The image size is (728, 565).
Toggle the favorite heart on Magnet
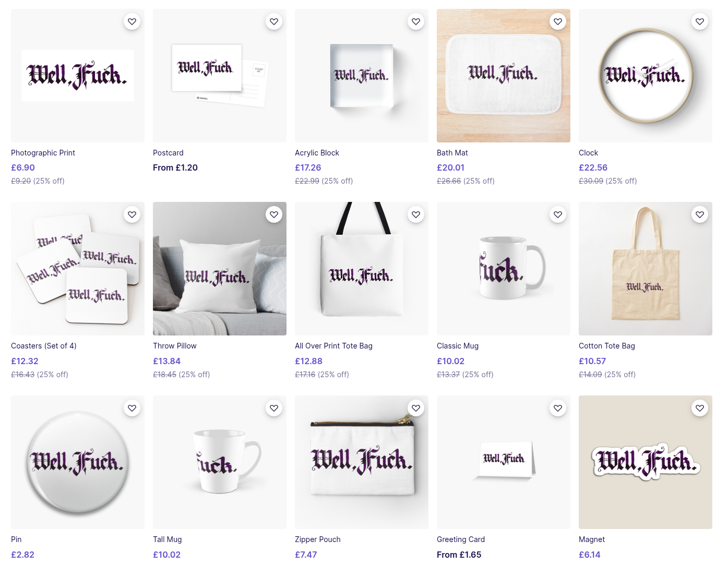point(700,408)
